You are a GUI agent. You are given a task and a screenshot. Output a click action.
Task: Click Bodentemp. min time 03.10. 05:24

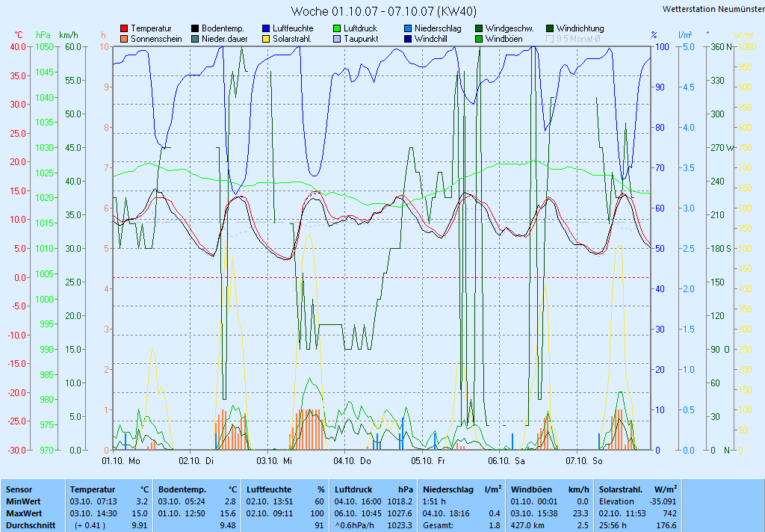pyautogui.click(x=182, y=501)
